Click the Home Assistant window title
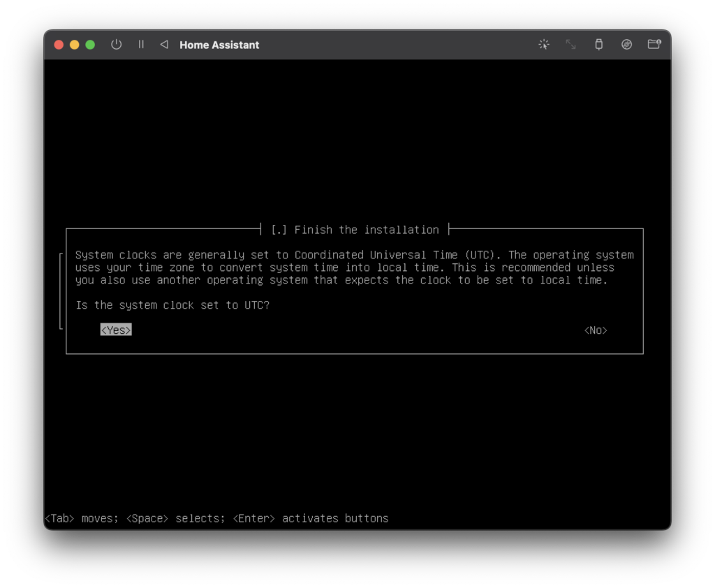The width and height of the screenshot is (715, 588). pos(219,45)
